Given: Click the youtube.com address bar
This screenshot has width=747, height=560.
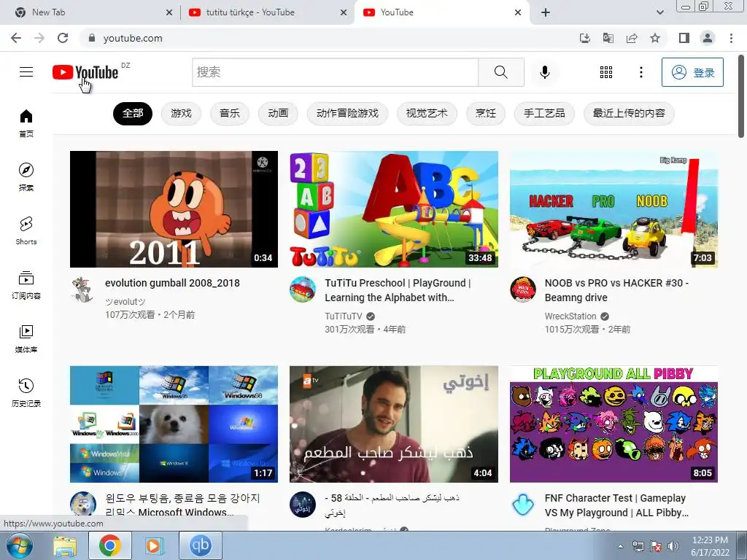Looking at the screenshot, I should click(329, 38).
